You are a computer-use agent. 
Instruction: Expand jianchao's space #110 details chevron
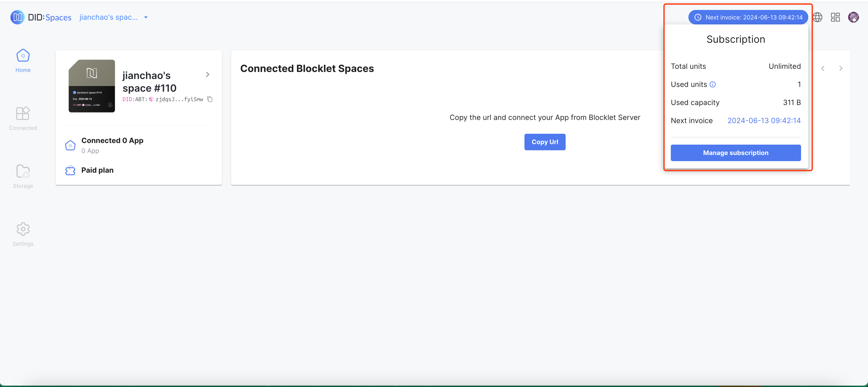click(208, 74)
